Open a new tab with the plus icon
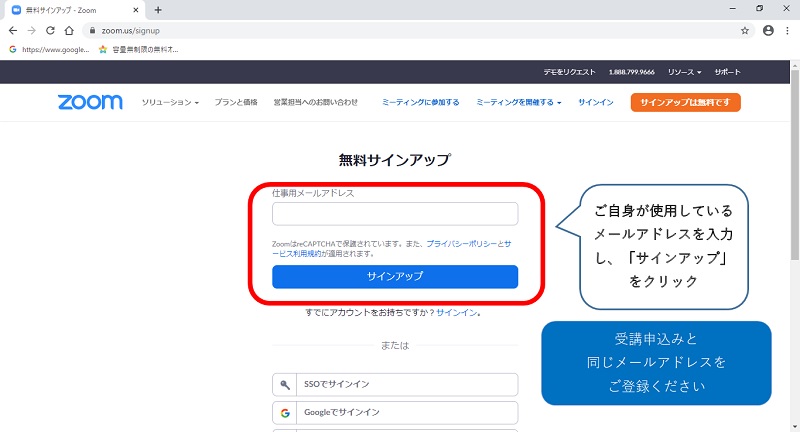 click(x=158, y=10)
